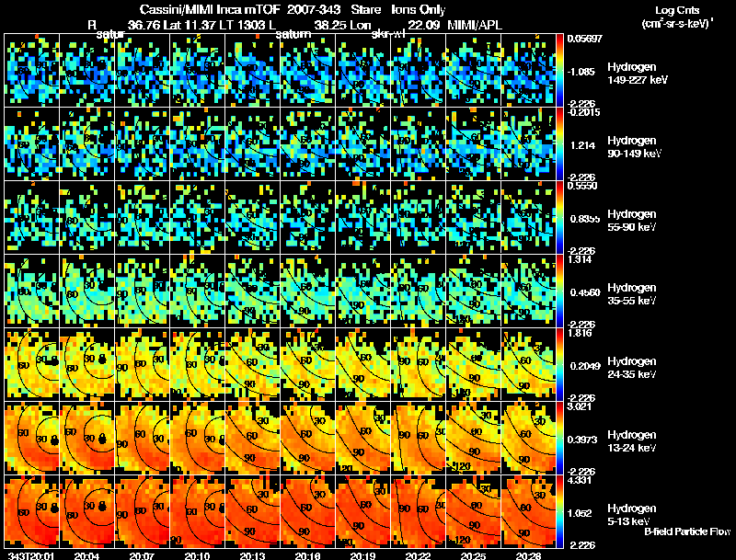736x560 pixels.
Task: Select the colorbar value '1.214'
Action: [x=583, y=146]
